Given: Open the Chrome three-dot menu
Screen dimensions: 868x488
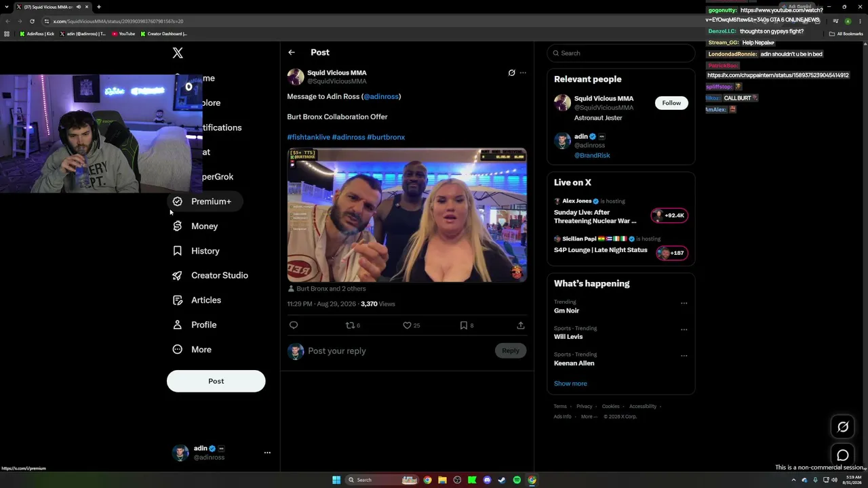Looking at the screenshot, I should pos(860,21).
